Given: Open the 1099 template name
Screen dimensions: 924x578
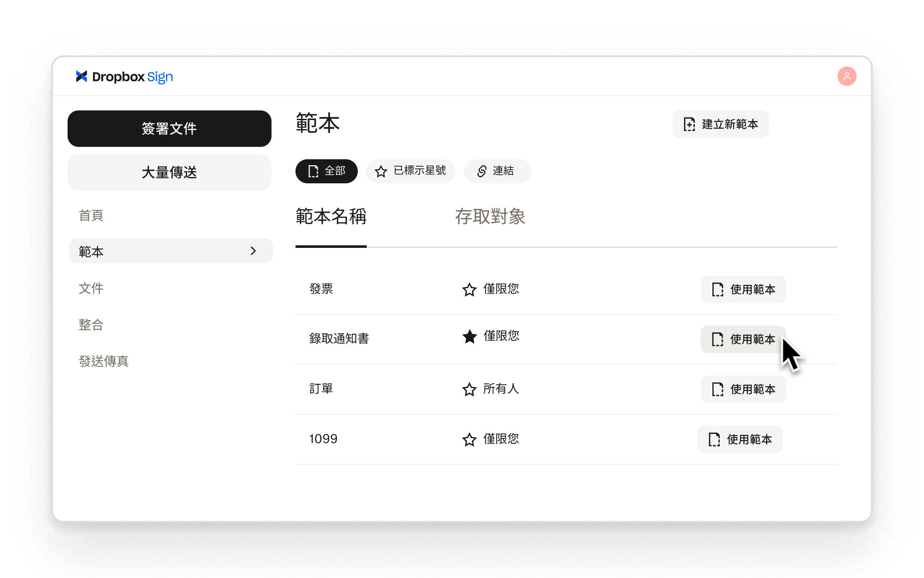Looking at the screenshot, I should pos(323,439).
